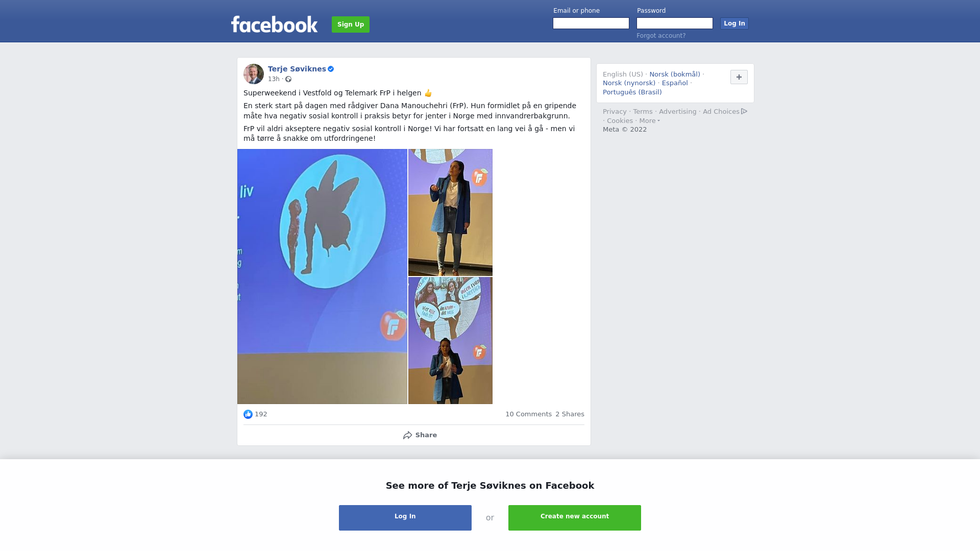Click the Ad Choices icon
This screenshot has height=551, width=980.
click(744, 111)
